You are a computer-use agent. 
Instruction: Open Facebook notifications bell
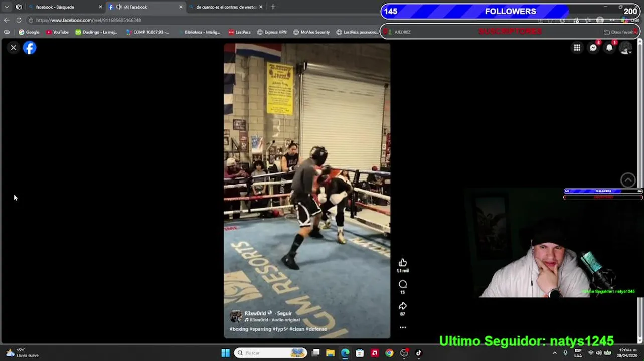[609, 48]
